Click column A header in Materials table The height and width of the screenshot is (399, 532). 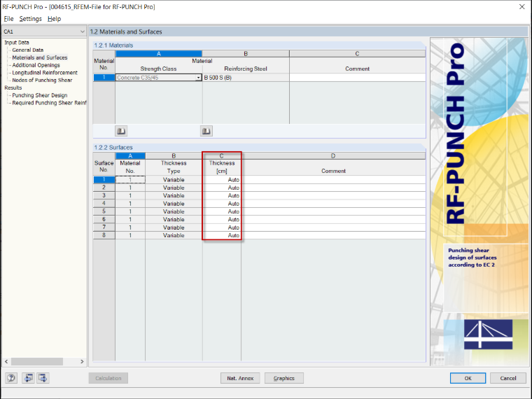pos(159,54)
